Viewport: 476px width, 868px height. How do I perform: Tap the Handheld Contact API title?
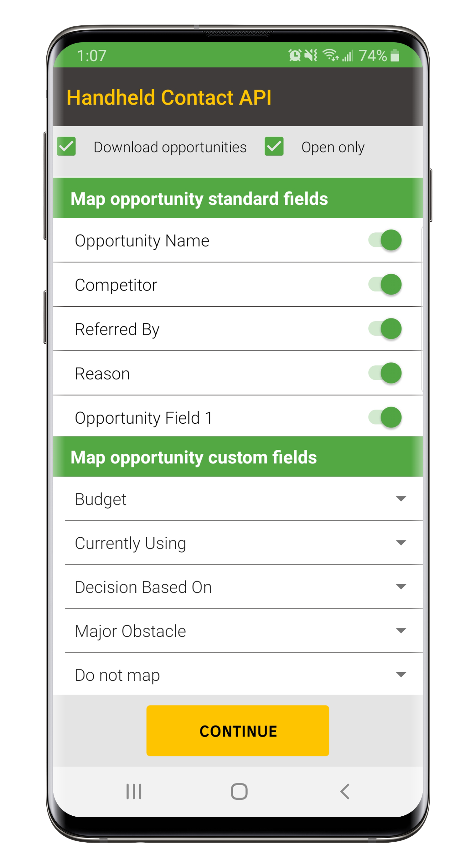[x=169, y=98]
